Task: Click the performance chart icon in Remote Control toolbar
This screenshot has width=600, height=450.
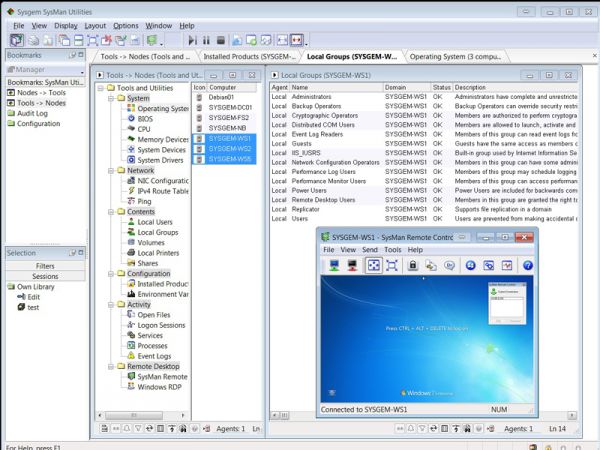Action: click(507, 265)
